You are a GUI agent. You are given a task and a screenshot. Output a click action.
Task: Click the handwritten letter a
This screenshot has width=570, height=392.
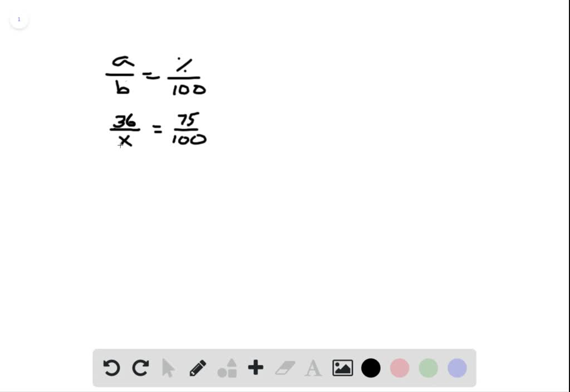pyautogui.click(x=122, y=61)
